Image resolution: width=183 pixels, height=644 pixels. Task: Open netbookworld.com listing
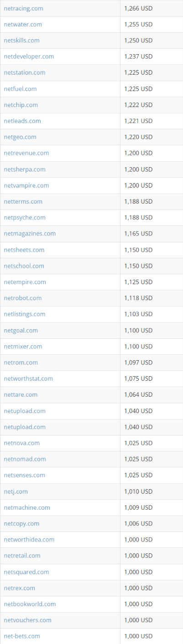point(30,604)
